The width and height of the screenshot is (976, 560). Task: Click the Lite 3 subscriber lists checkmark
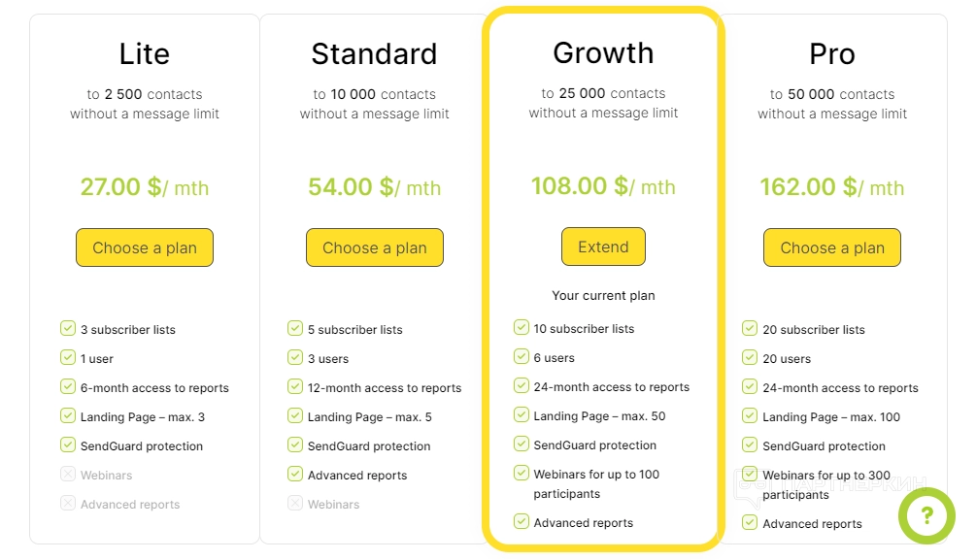click(68, 329)
